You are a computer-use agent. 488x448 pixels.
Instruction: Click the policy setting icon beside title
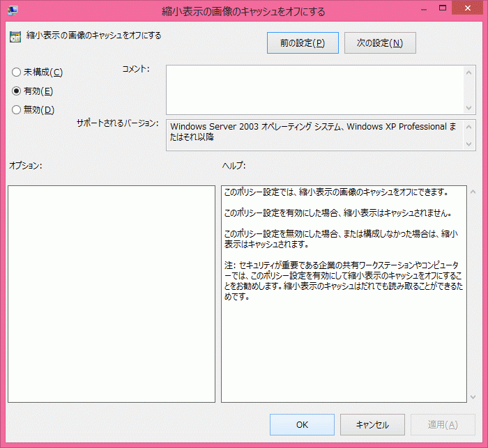pos(15,37)
